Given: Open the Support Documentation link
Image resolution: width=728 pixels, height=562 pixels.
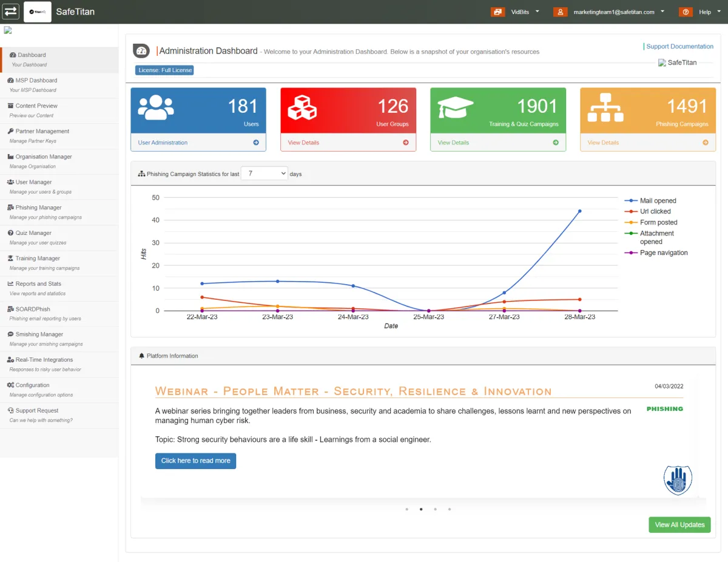Looking at the screenshot, I should click(x=679, y=47).
